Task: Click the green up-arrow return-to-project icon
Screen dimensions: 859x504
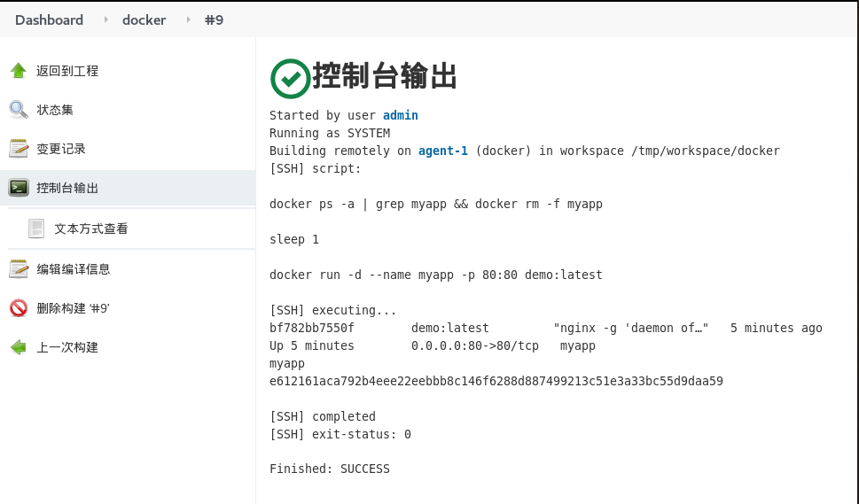Action: pos(19,71)
